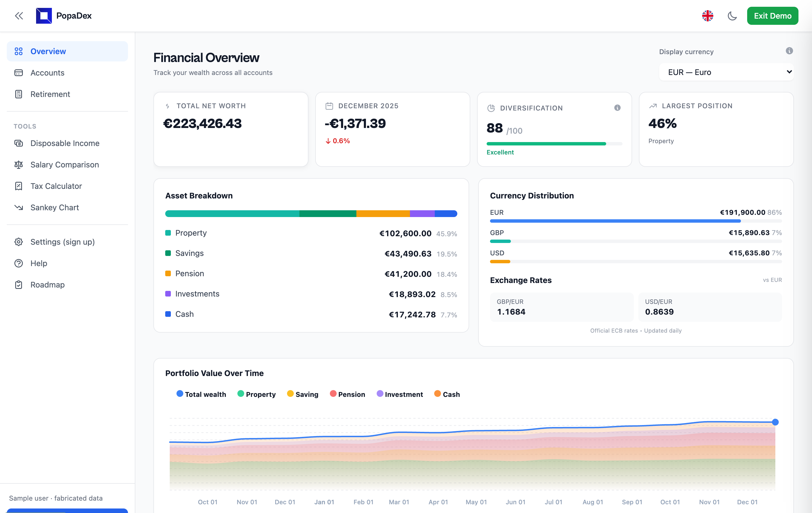
Task: Click the December 2025 calendar icon
Action: 329,106
